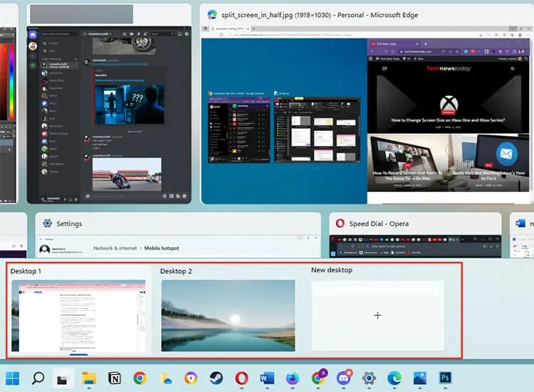Screen dimensions: 534x392
Task: Click the Edge icon in window title
Action: [x=212, y=15]
